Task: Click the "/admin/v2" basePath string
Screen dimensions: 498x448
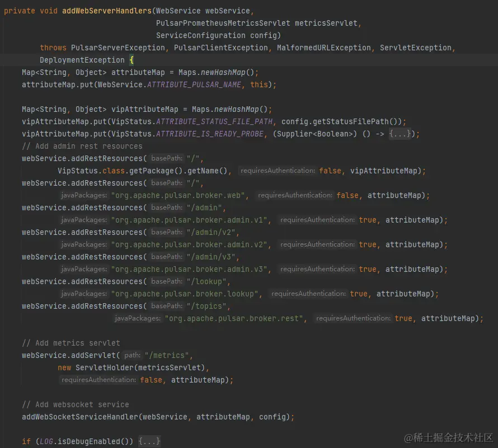Action: (x=211, y=233)
